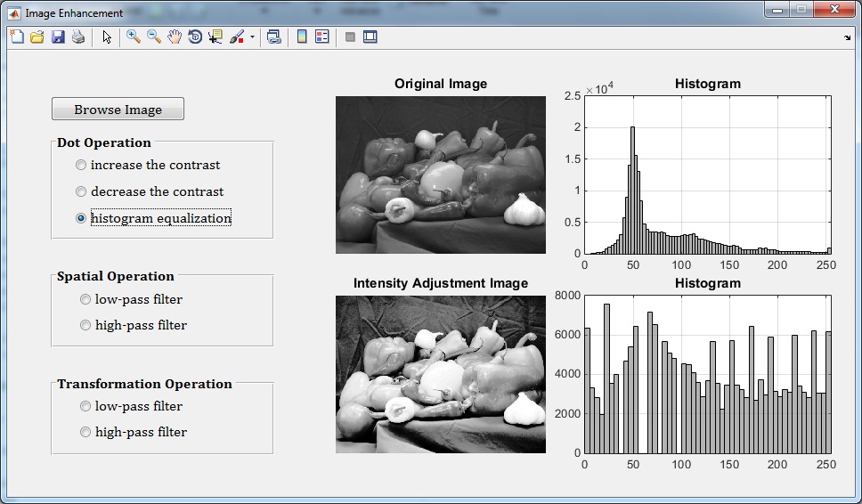
Task: Select the Pan hand tool
Action: click(x=175, y=37)
